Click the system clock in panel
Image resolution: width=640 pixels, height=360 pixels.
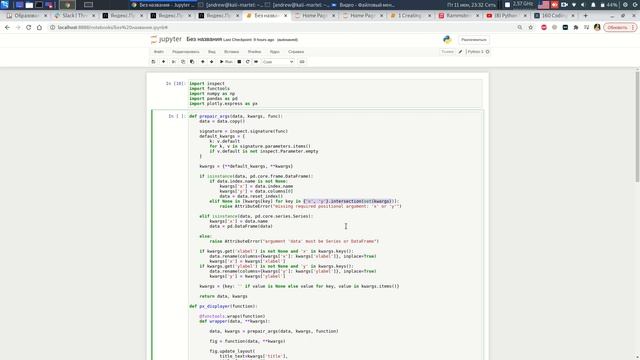471,5
